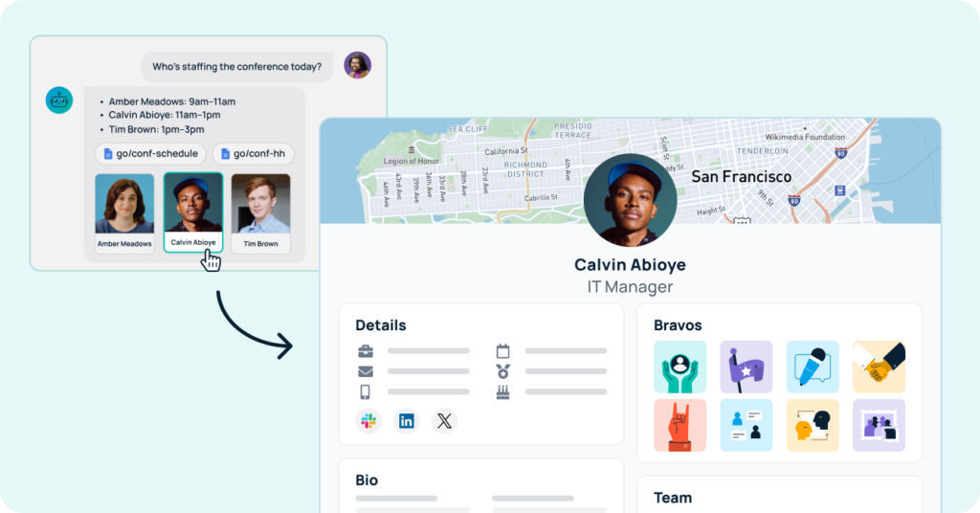Click the calendar icon in Details
Viewport: 980px width, 513px height.
point(503,350)
